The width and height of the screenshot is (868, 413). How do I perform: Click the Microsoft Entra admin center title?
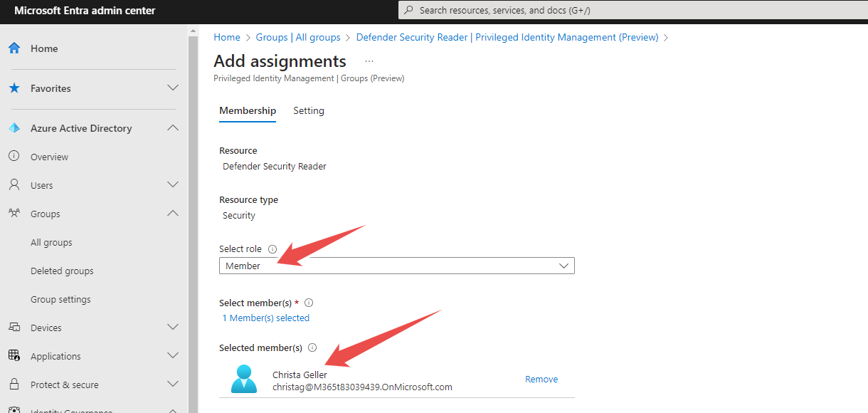(x=85, y=11)
